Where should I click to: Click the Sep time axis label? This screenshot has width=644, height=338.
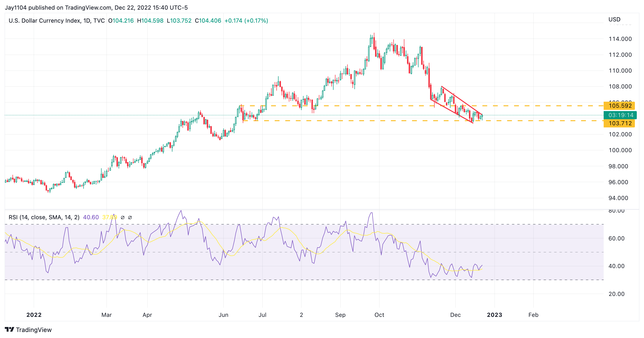click(340, 315)
